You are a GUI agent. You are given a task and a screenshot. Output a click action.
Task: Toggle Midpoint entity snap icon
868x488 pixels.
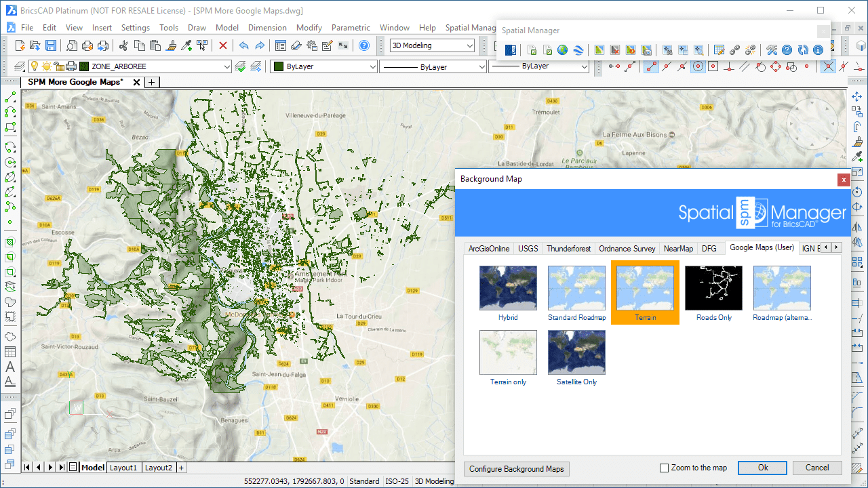tap(667, 66)
